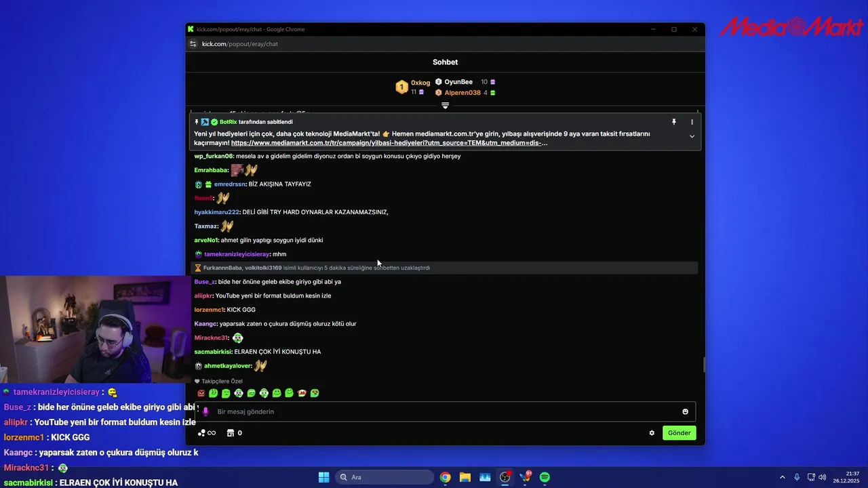Screen dimensions: 868x488
Task: Click the username Buse_z in the chat popout
Action: click(205, 282)
